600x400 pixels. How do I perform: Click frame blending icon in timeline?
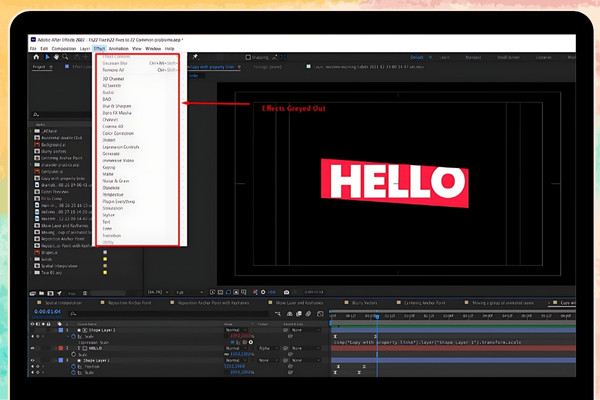tap(299, 314)
